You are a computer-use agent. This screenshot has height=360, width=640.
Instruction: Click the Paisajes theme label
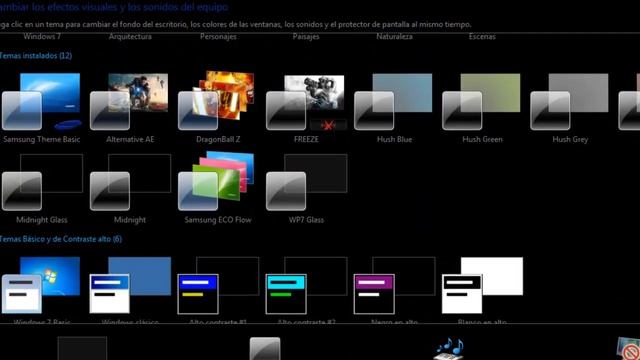(306, 37)
